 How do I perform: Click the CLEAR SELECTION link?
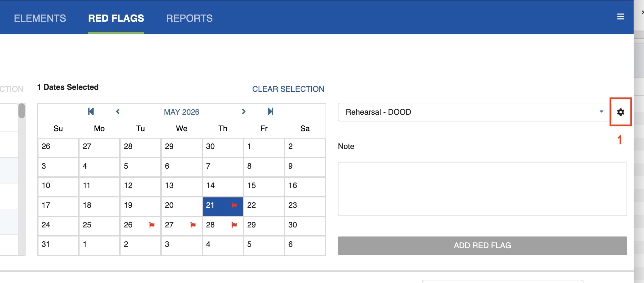click(x=288, y=89)
